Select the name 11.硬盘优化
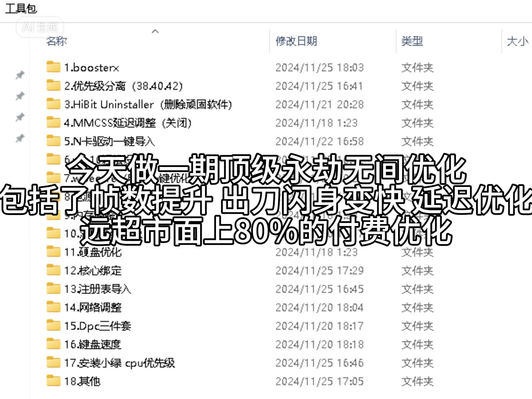The height and width of the screenshot is (399, 532). tap(93, 252)
